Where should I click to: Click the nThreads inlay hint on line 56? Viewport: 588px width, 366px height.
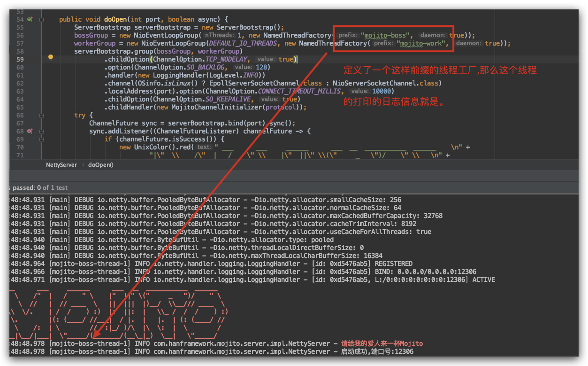click(x=219, y=35)
